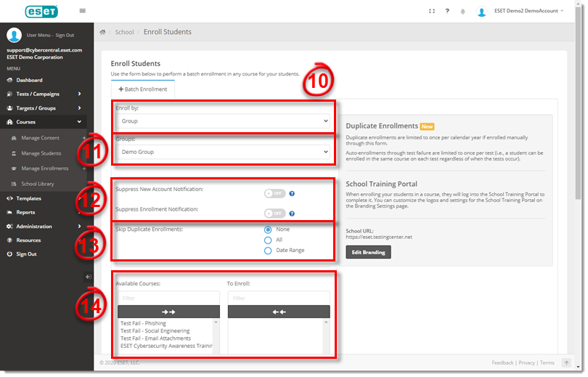Collapse the sidebar using arrow icon
Viewport: 588px width, 377px height.
tap(88, 277)
